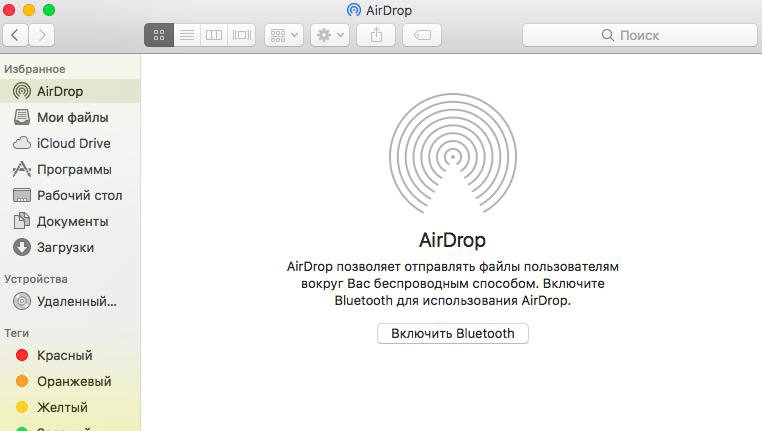Go forward with the right arrow button
This screenshot has width=762, height=431.
[x=42, y=35]
